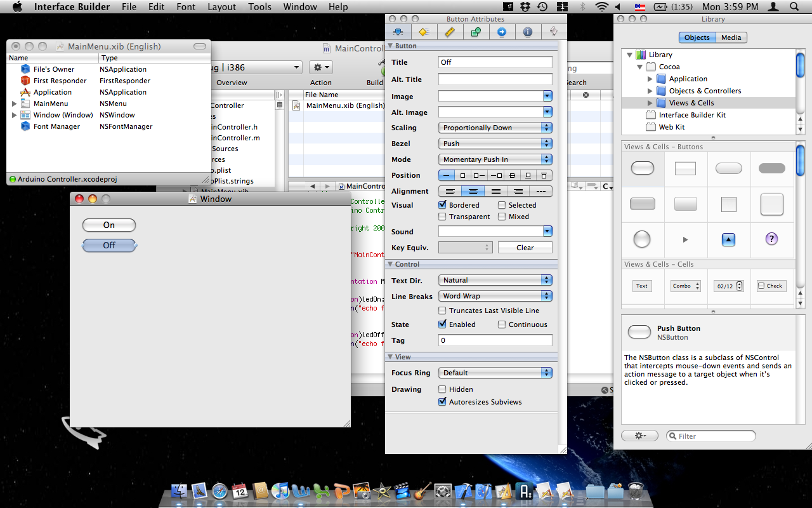Image resolution: width=812 pixels, height=508 pixels.
Task: Select the blue disclosure button object in Library
Action: (x=728, y=239)
